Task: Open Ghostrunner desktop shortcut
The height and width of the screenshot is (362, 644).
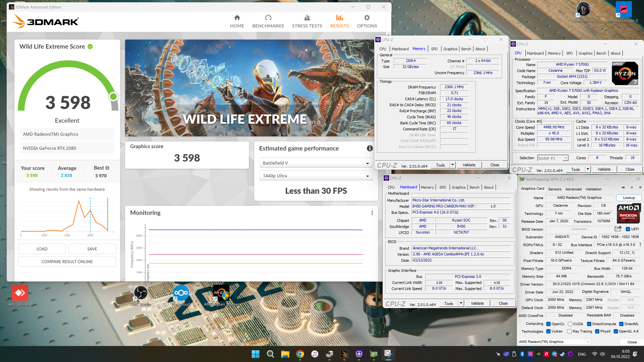Action: [x=584, y=12]
